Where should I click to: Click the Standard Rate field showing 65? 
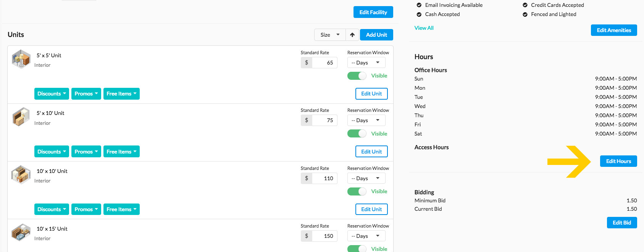(324, 63)
